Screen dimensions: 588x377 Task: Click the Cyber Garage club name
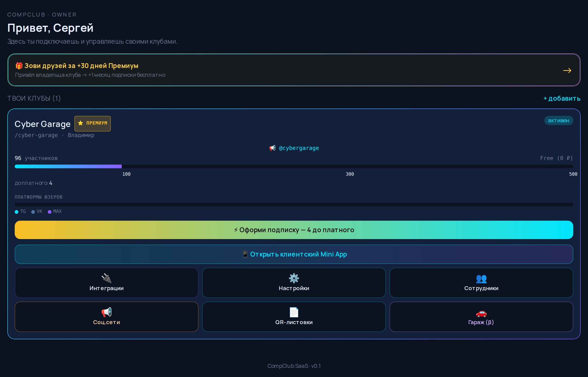(42, 124)
